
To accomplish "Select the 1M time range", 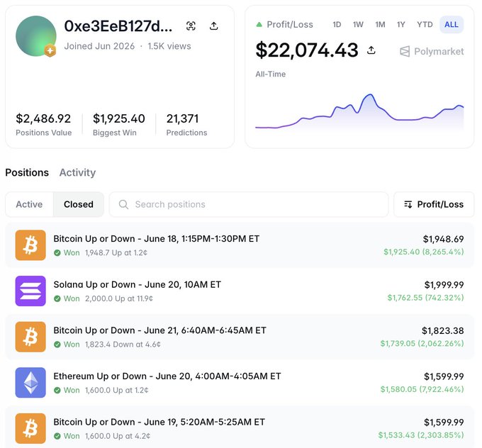I will click(380, 25).
